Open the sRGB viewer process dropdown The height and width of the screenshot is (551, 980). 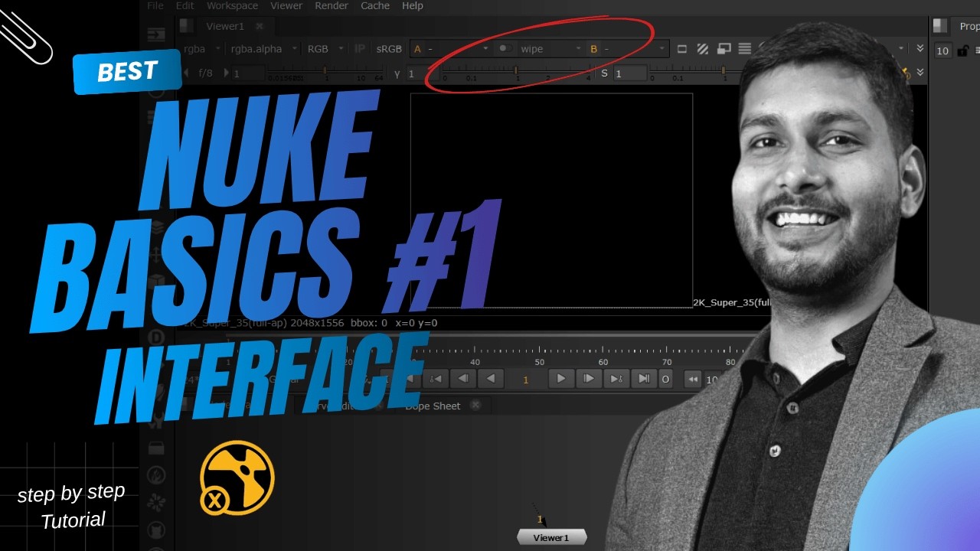pyautogui.click(x=389, y=49)
